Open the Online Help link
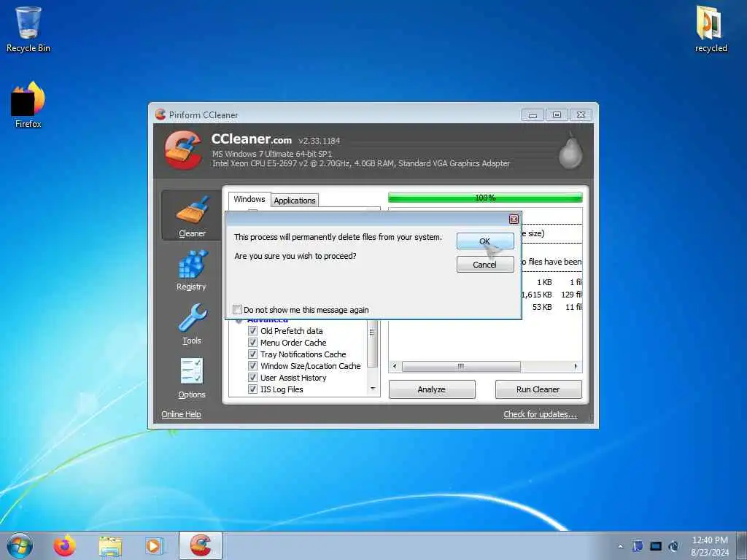 click(x=181, y=414)
